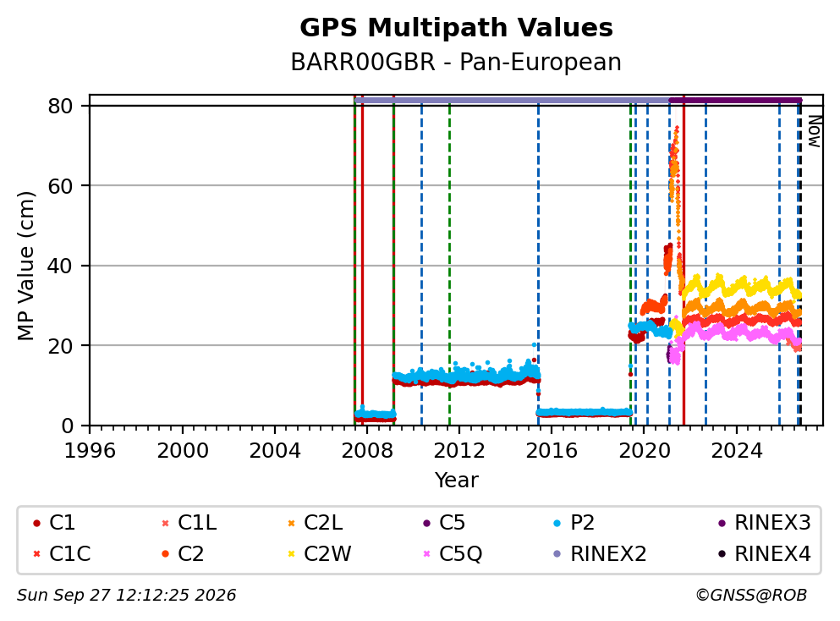The height and width of the screenshot is (621, 840).
Task: Select the RINEX3 legend entry
Action: coord(765,523)
